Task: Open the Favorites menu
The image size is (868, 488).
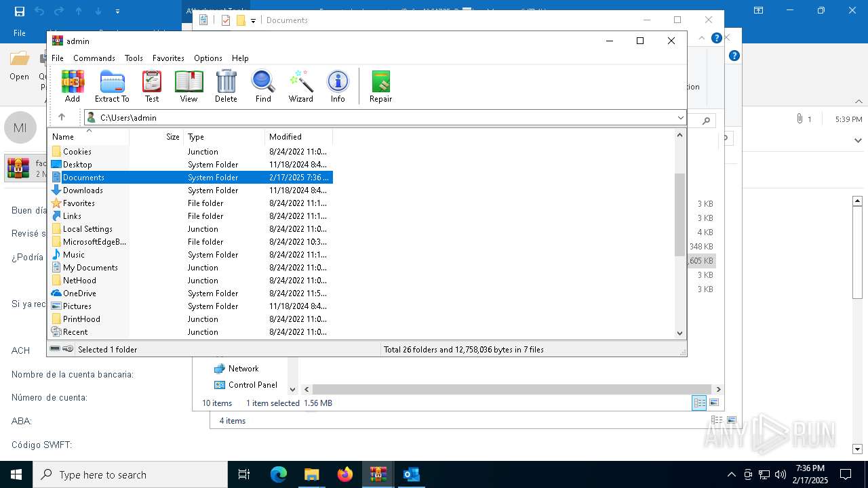Action: click(168, 58)
